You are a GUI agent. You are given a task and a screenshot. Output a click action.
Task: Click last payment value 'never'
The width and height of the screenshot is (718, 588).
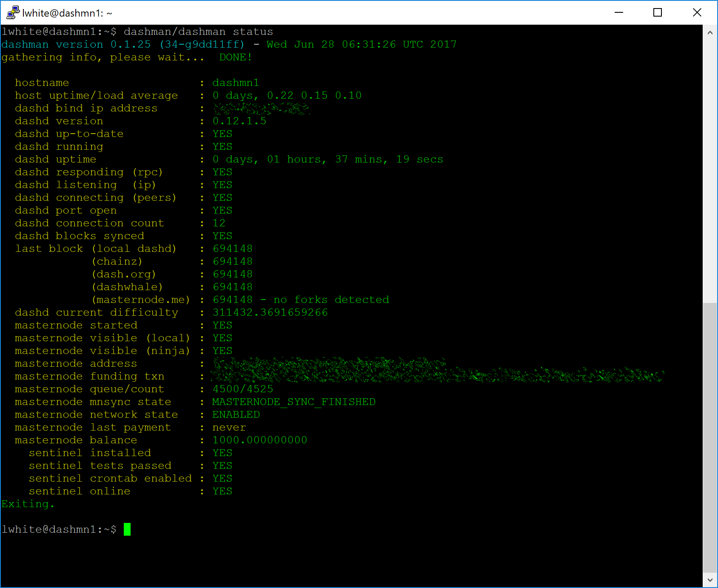tap(229, 428)
